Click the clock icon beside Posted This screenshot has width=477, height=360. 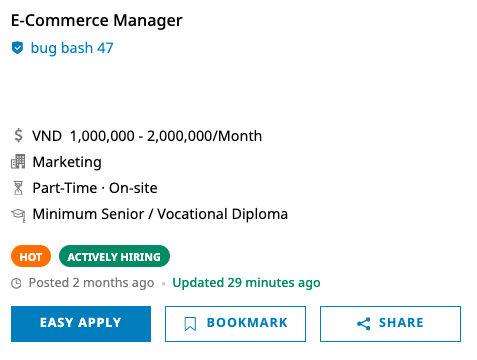16,283
